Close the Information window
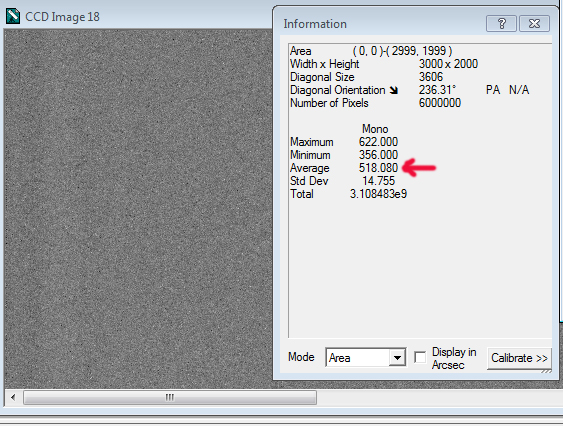 534,24
